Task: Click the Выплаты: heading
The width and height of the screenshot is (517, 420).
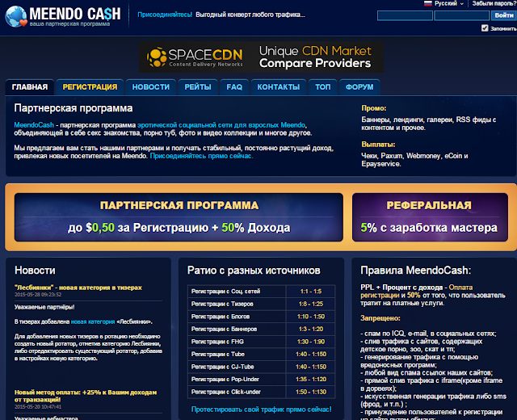Action: coord(378,145)
